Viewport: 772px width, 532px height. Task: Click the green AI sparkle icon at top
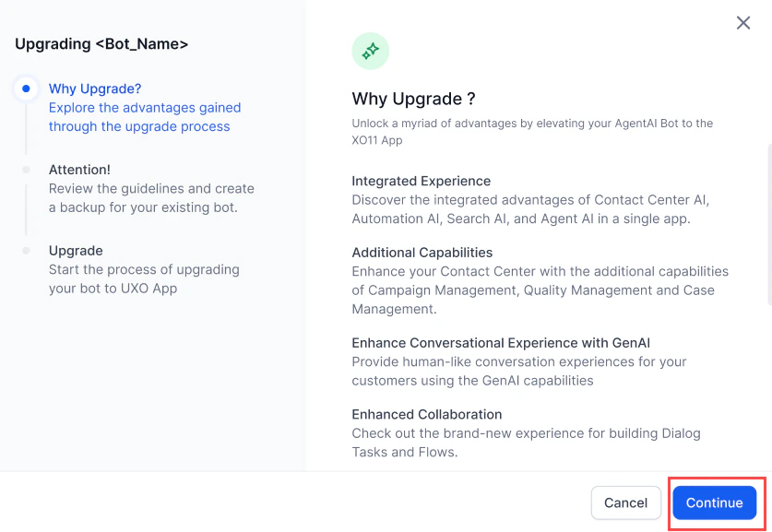pyautogui.click(x=371, y=51)
